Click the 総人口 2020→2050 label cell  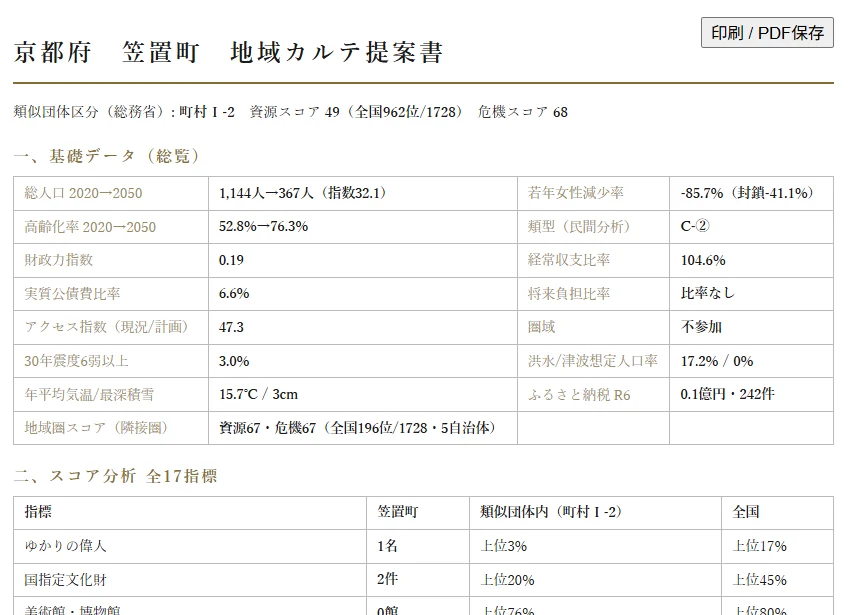tap(111, 193)
